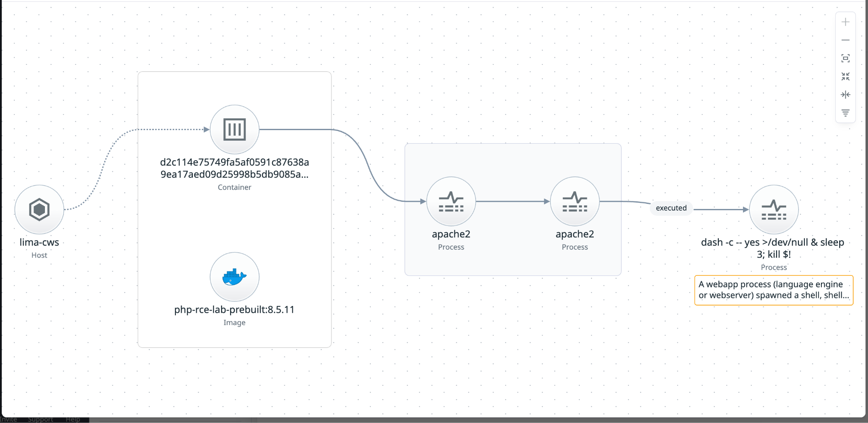Zoom out using the minus icon
Screen dimensions: 868x423
(x=845, y=40)
